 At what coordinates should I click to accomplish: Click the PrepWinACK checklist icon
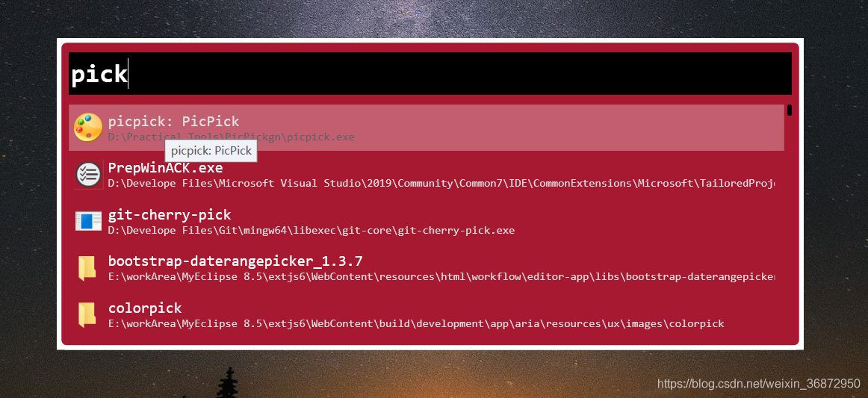point(88,175)
